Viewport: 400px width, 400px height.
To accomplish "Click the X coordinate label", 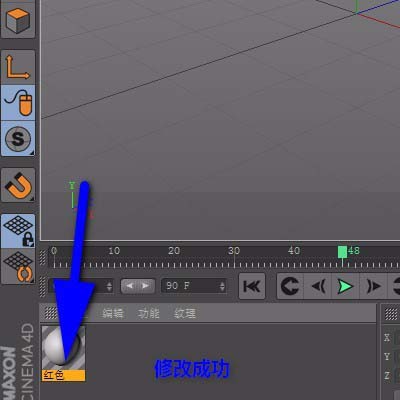I will [387, 337].
